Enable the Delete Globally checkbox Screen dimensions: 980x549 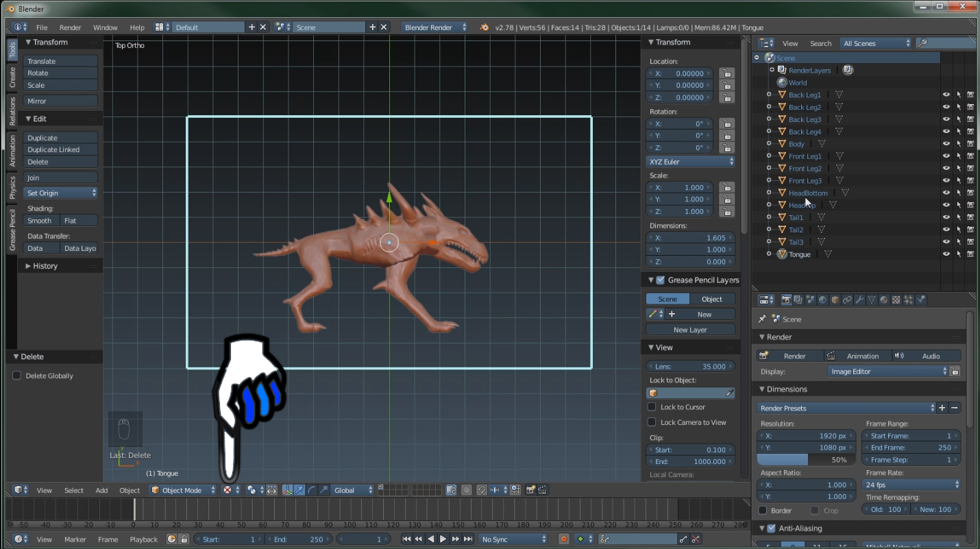pyautogui.click(x=17, y=376)
